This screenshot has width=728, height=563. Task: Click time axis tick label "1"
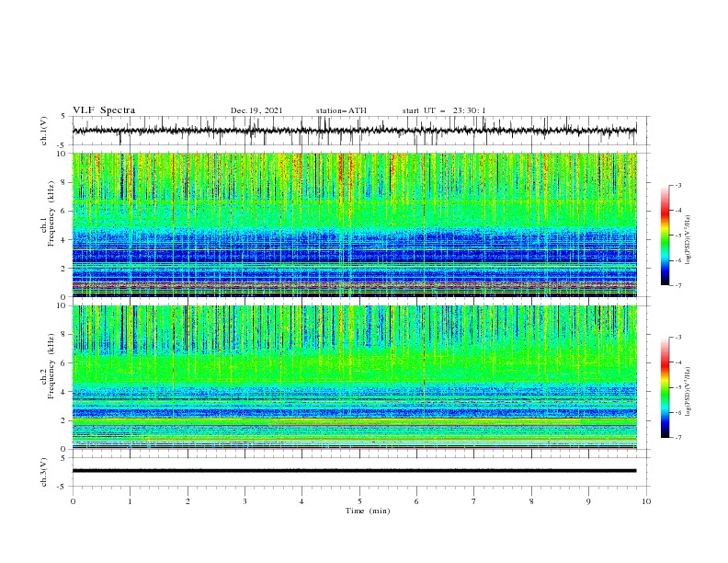click(130, 501)
